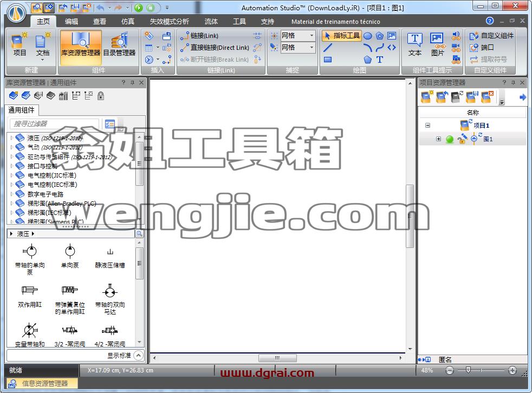Open the first 网格 snap dropdown
The width and height of the screenshot is (532, 393).
312,36
